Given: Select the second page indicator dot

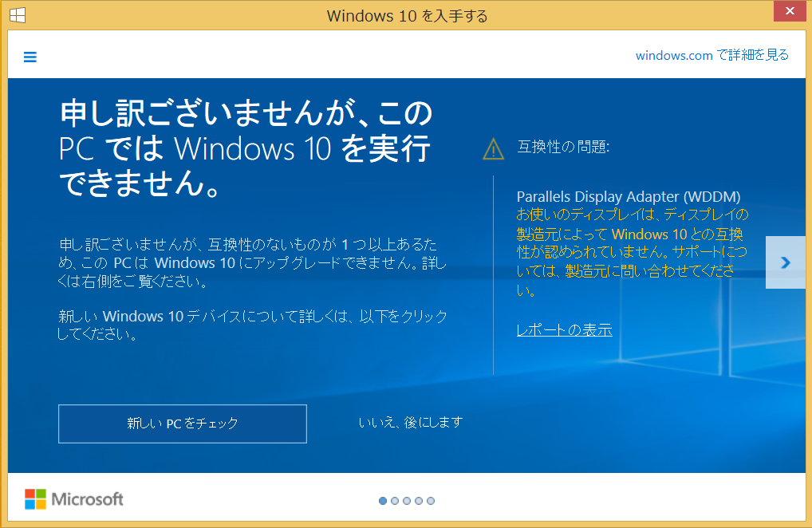Looking at the screenshot, I should click(394, 501).
